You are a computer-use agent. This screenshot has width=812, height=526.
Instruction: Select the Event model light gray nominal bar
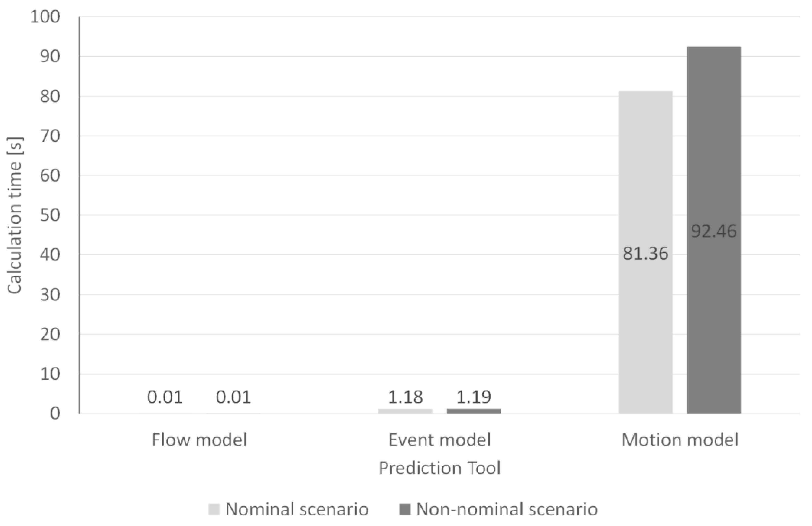(405, 411)
